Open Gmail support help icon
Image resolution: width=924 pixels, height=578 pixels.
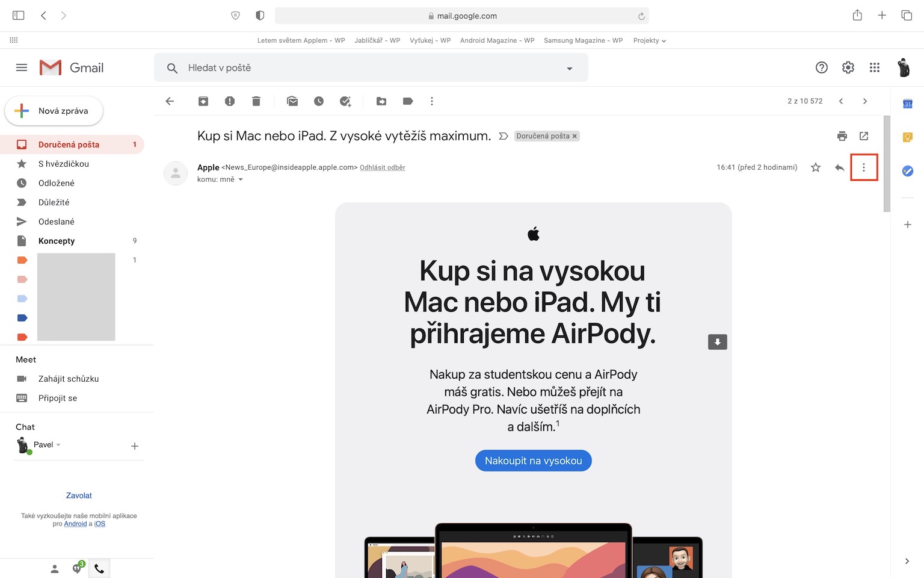click(x=822, y=67)
